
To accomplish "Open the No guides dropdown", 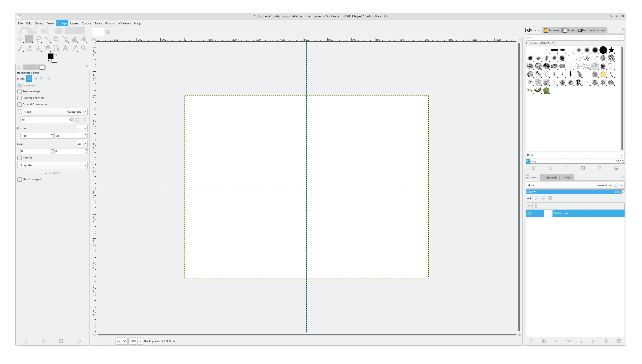I will point(52,165).
